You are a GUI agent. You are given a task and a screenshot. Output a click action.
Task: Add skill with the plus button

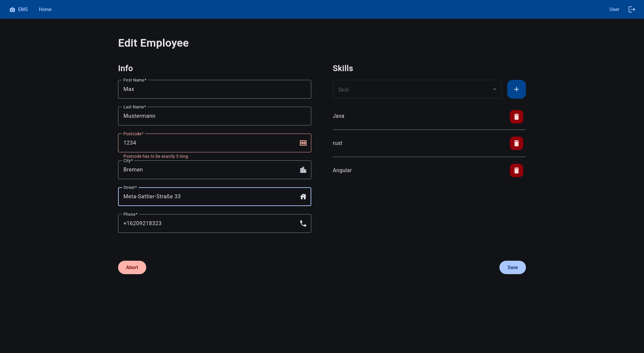[x=517, y=89]
